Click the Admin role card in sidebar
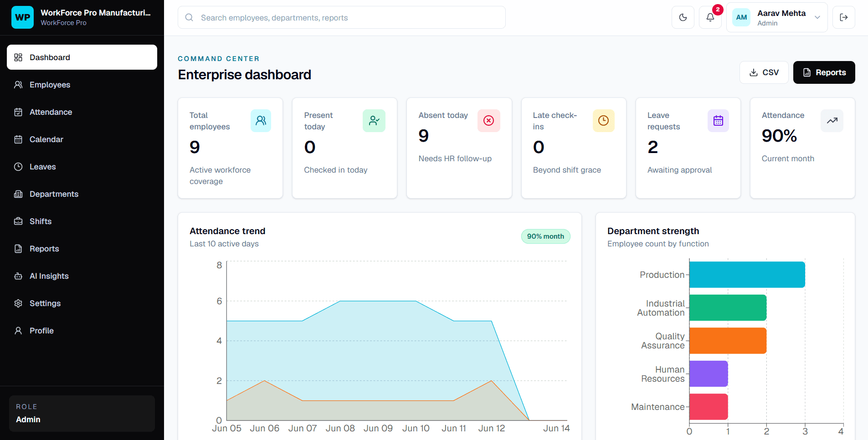The width and height of the screenshot is (868, 440). point(82,414)
